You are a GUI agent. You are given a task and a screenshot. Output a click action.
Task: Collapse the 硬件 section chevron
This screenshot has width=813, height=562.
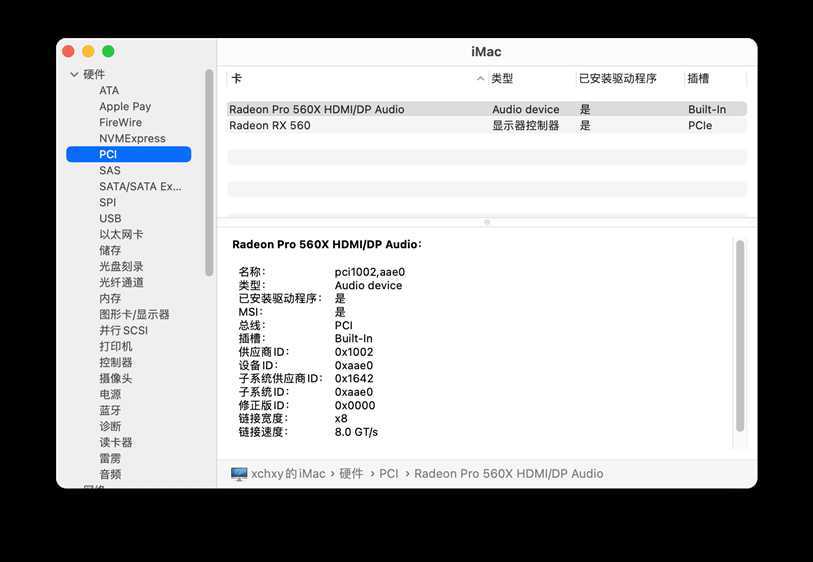coord(74,75)
